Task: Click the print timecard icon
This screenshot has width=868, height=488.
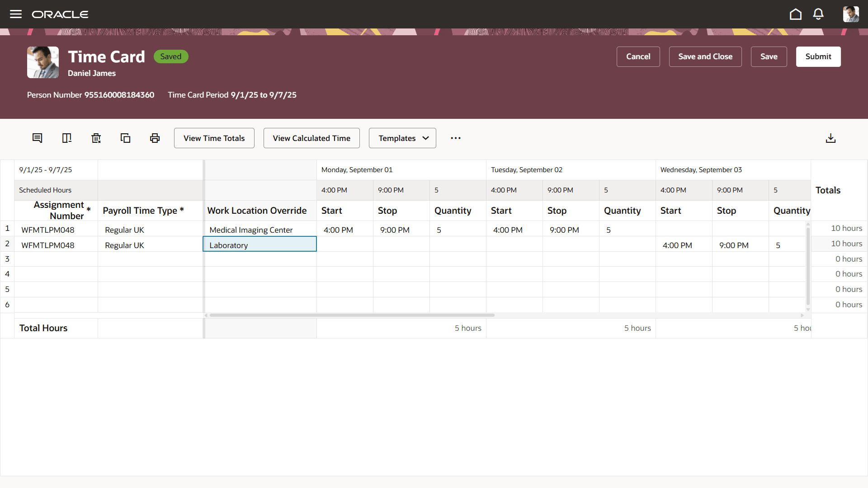Action: tap(155, 138)
